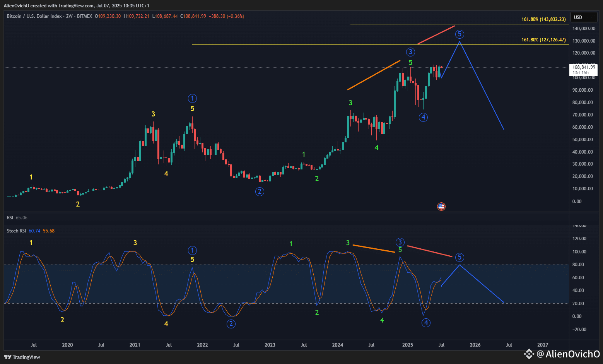This screenshot has width=603, height=364.
Task: Click the Stoch RSI blue value 60.74
Action: [34, 231]
